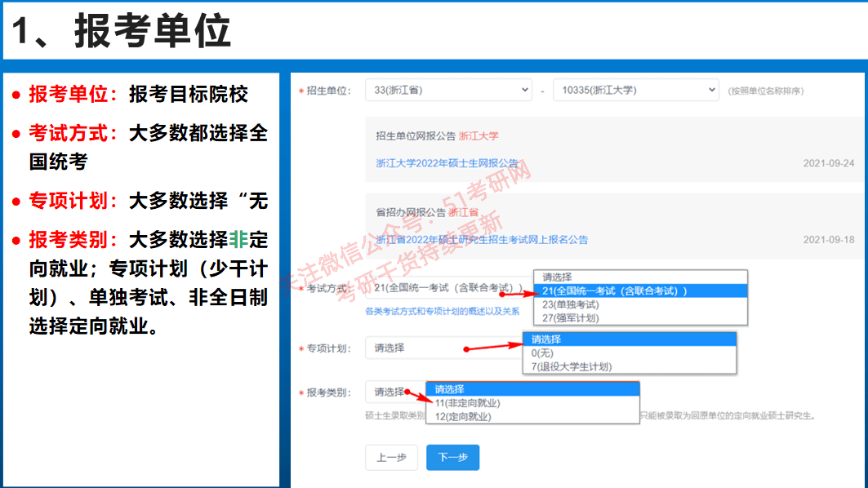Open the 专项计划 dropdown field
This screenshot has height=488, width=868.
coord(444,348)
